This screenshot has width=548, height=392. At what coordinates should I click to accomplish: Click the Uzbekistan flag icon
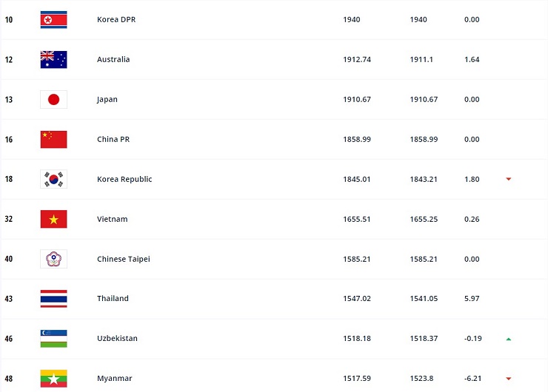pos(53,339)
